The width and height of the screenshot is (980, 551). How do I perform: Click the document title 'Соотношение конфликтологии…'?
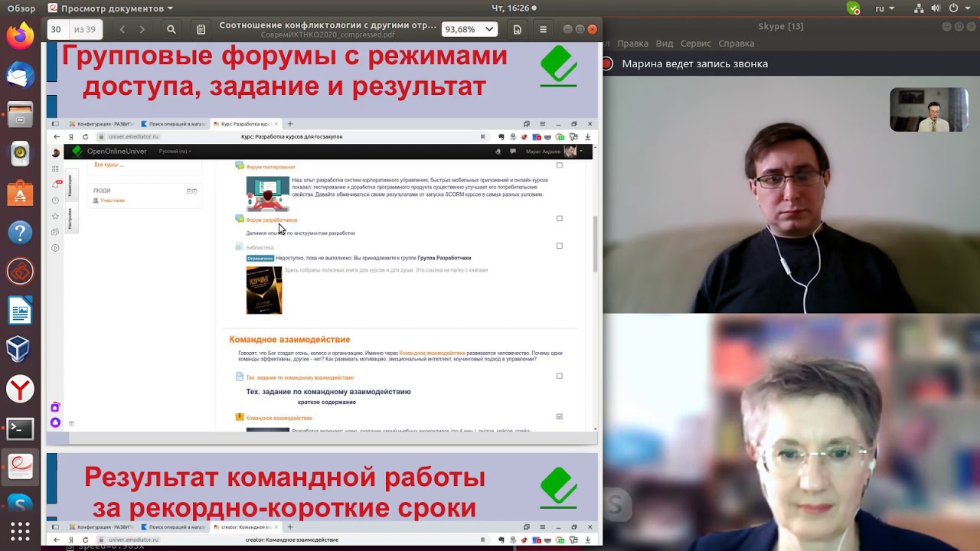328,24
